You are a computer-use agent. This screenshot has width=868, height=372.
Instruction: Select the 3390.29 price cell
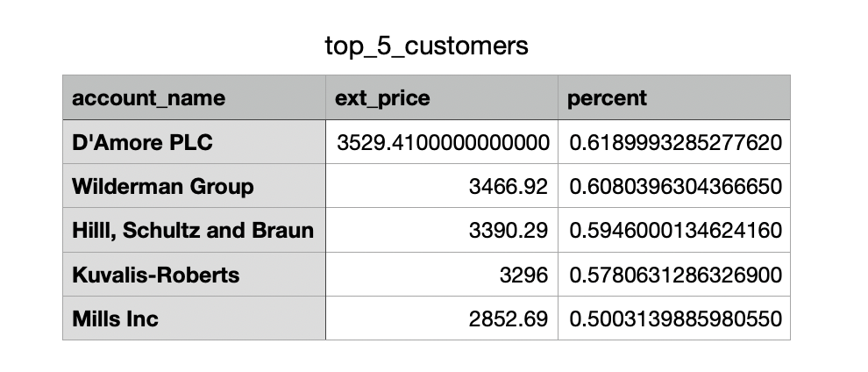[442, 230]
